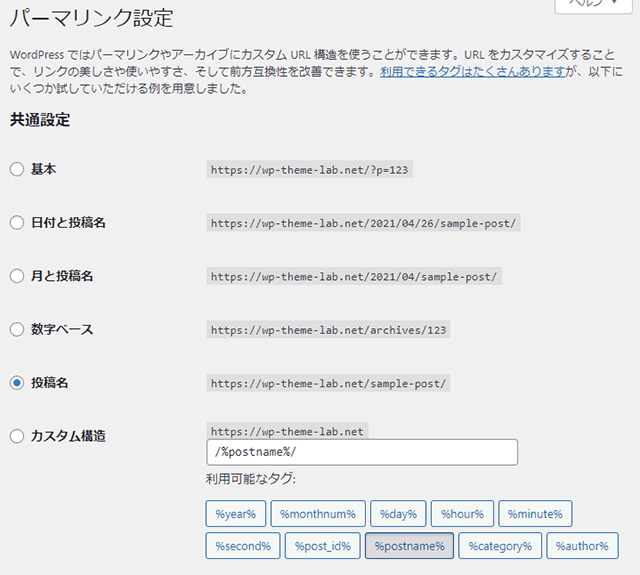Add the %minute% tag
This screenshot has height=575, width=640.
tap(535, 514)
